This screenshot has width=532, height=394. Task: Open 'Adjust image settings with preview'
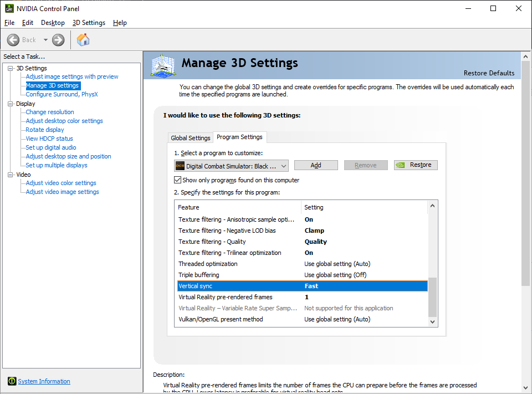point(72,76)
